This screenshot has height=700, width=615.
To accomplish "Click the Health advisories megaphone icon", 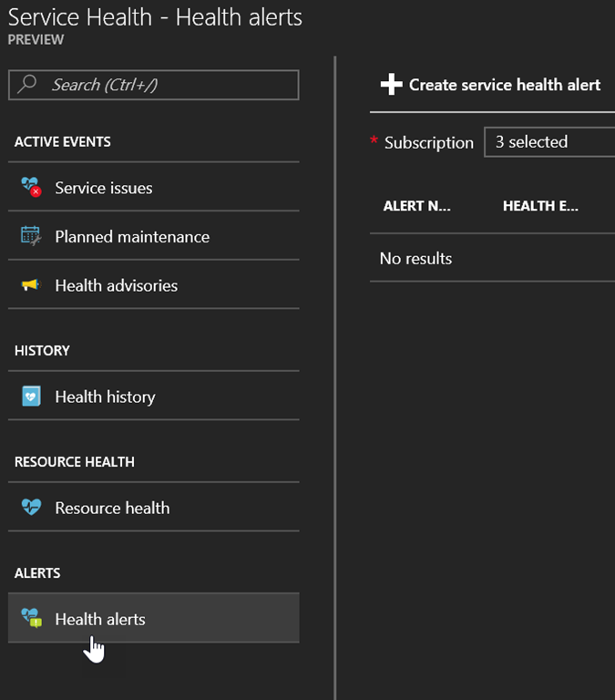I will coord(31,285).
